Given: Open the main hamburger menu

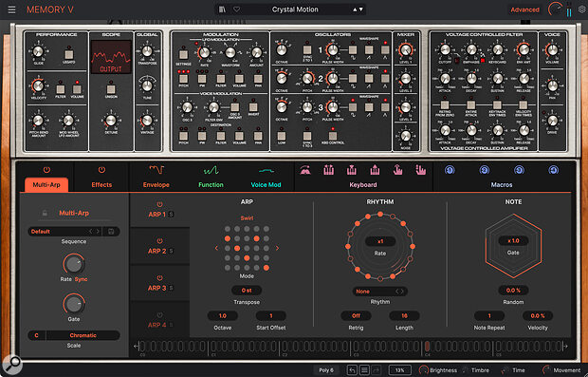Looking at the screenshot, I should [11, 9].
